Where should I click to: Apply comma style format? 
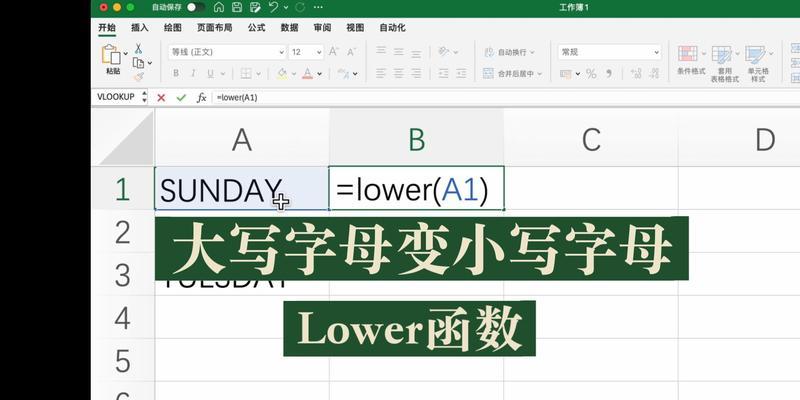point(609,74)
